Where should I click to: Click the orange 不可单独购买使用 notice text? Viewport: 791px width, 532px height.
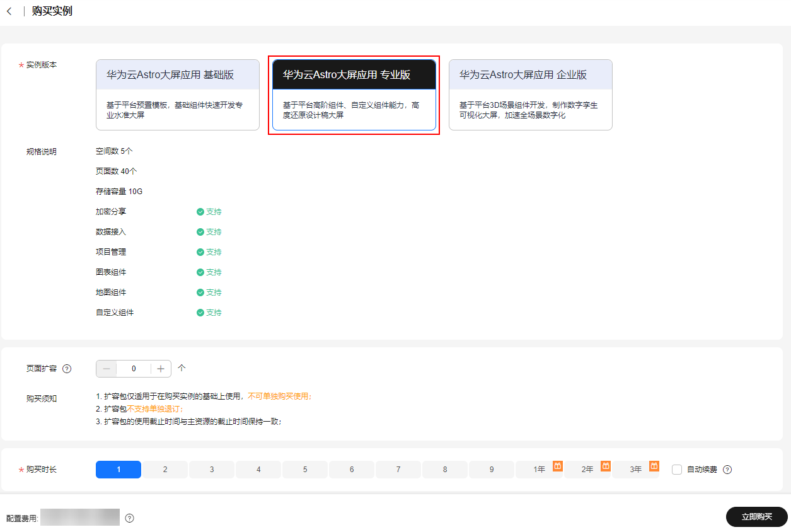pos(279,396)
